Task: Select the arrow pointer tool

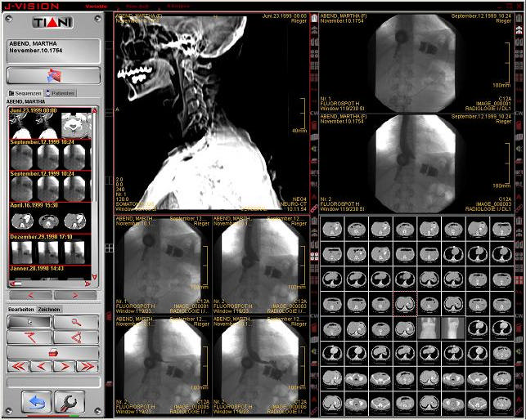Action: pos(29,322)
